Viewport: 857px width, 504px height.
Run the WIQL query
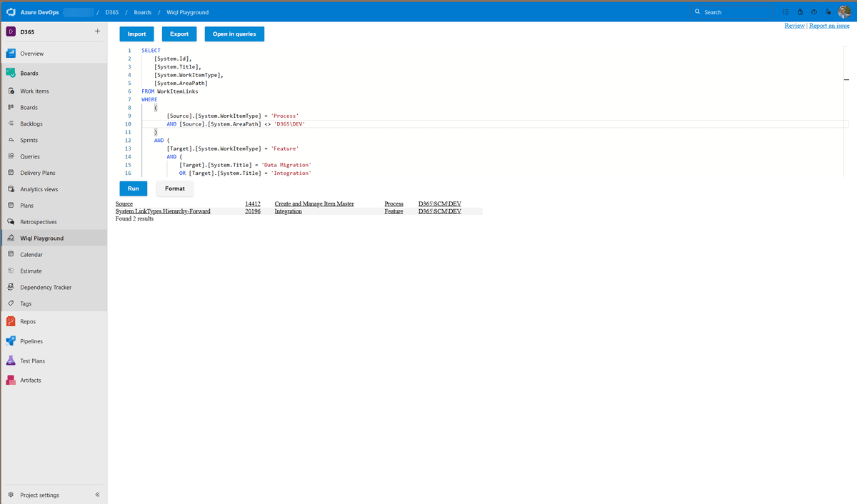134,188
